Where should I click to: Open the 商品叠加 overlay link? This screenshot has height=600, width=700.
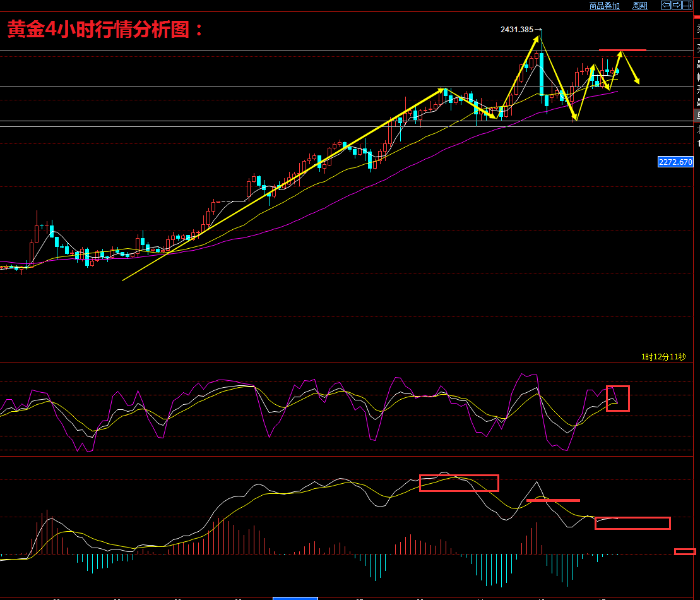[x=605, y=5]
